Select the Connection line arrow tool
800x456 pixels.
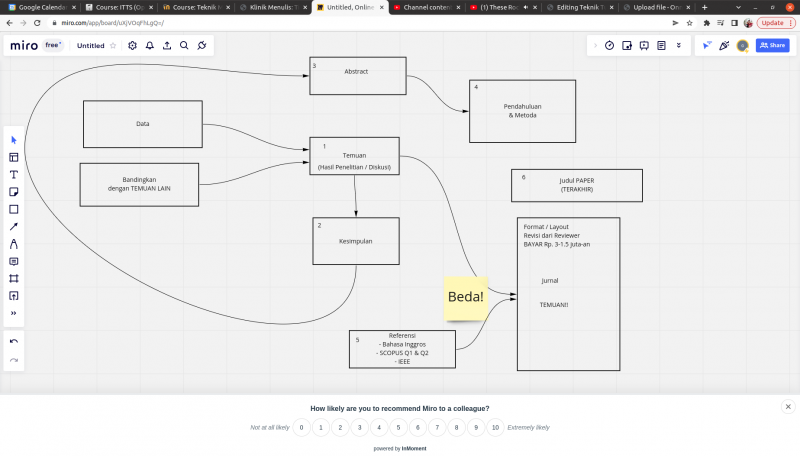pos(14,226)
